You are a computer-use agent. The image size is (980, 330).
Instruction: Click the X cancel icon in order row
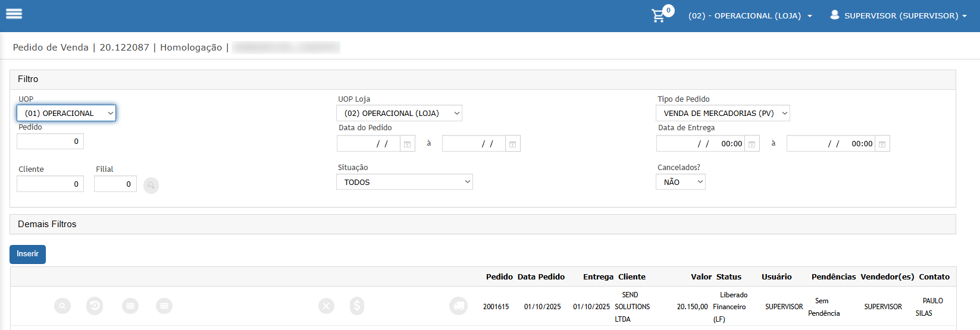click(326, 306)
